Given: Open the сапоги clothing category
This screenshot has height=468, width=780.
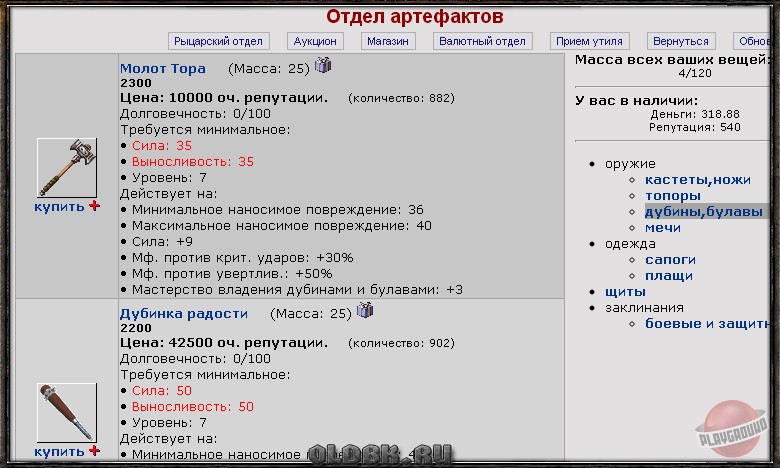Looking at the screenshot, I should pyautogui.click(x=669, y=259).
